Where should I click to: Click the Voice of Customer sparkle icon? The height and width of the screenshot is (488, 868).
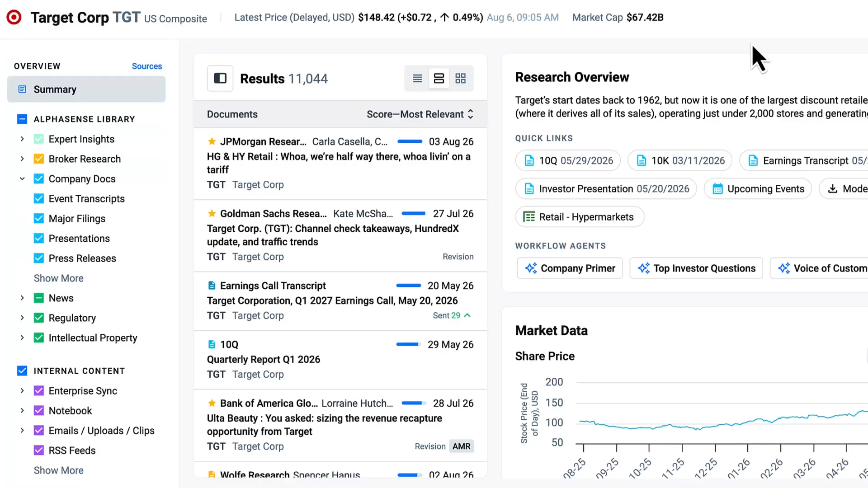click(784, 268)
